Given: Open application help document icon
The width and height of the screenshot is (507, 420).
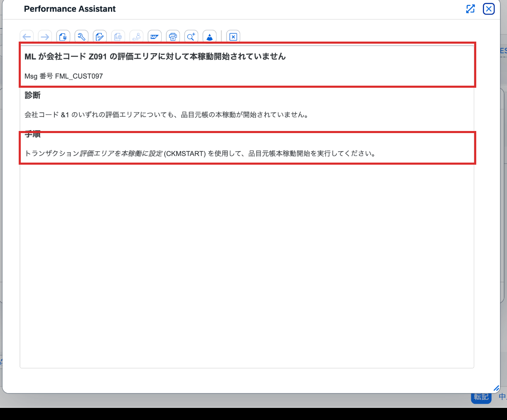Looking at the screenshot, I should pyautogui.click(x=63, y=37).
